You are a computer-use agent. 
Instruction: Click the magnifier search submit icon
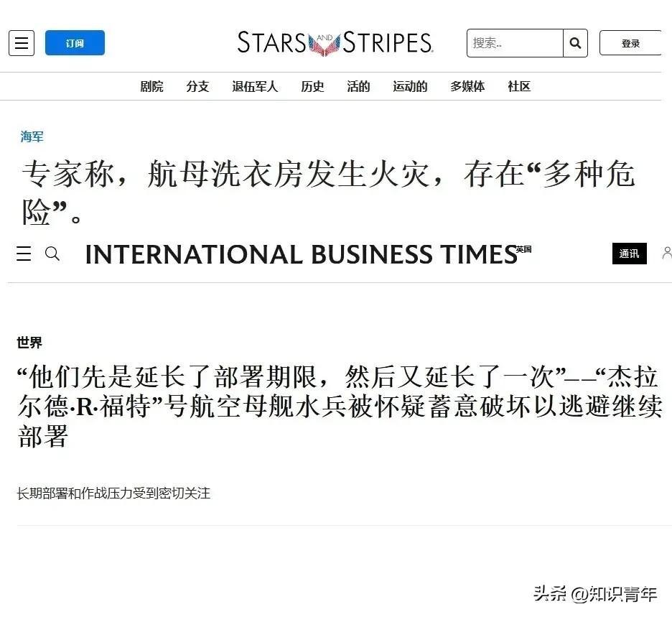click(575, 43)
